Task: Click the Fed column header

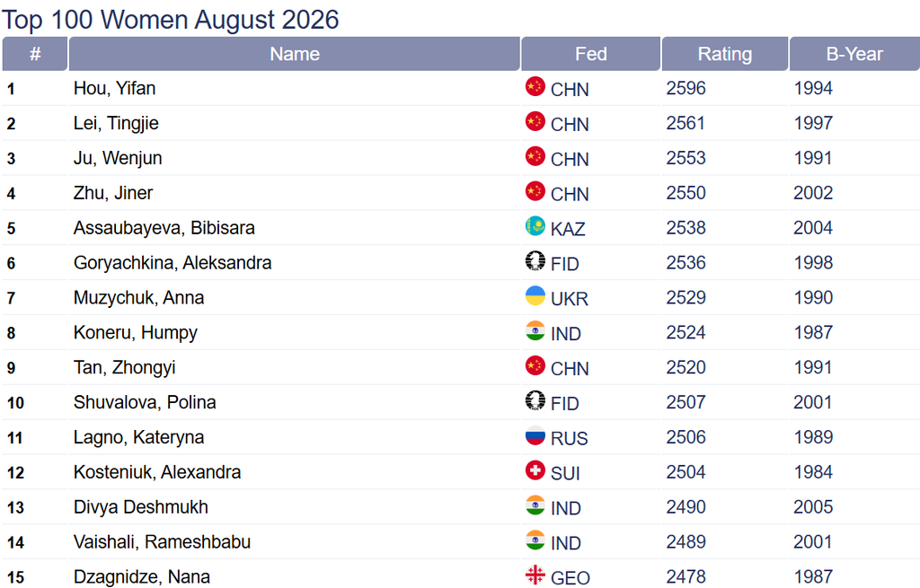Action: (591, 54)
